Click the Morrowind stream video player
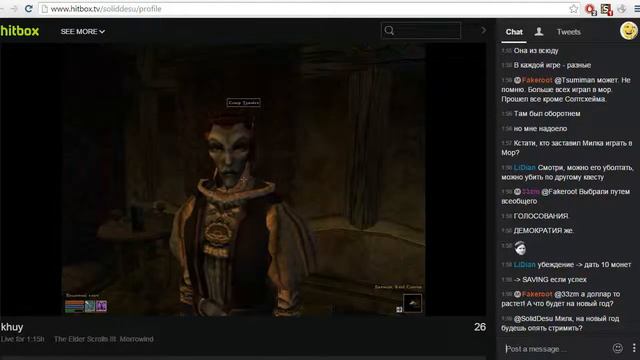Screen dimensions: 640x360 [243, 180]
